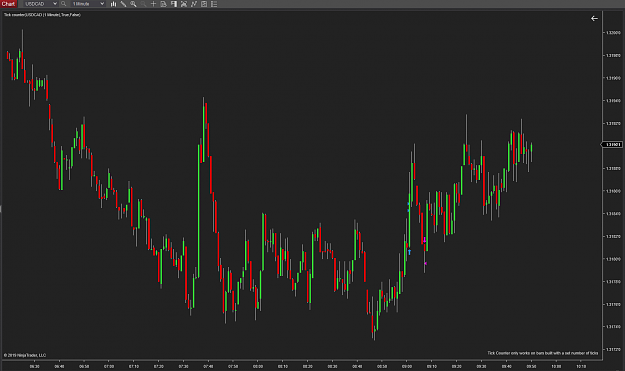Open the Indicators toolbar icon
The image size is (625, 371).
pos(194,4)
